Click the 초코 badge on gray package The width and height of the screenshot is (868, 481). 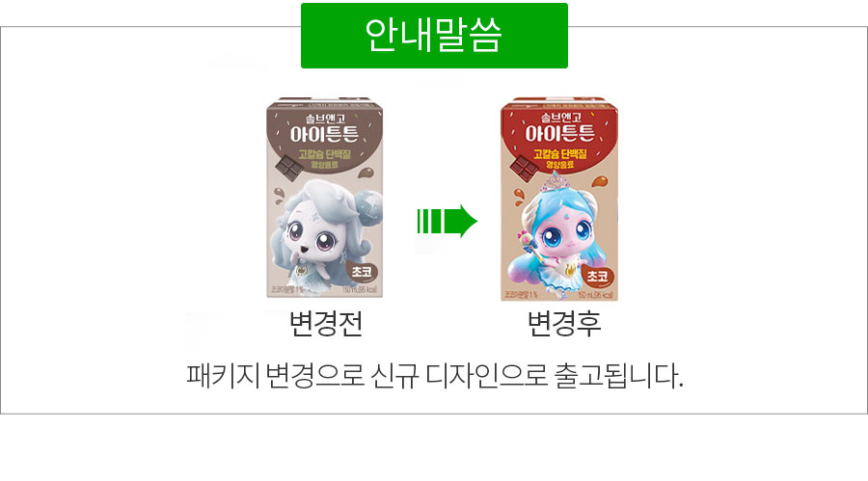tap(362, 272)
